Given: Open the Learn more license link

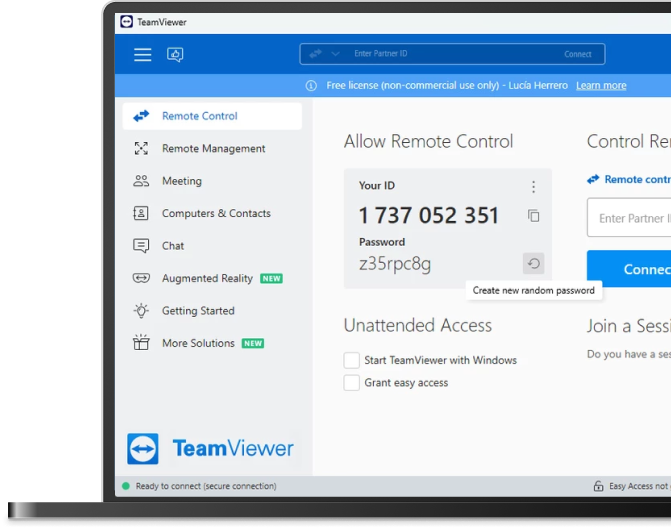Looking at the screenshot, I should point(601,86).
